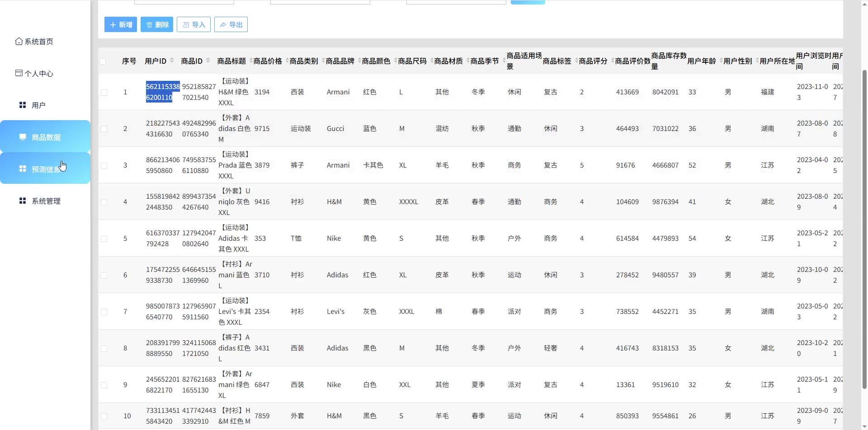The height and width of the screenshot is (430, 868).
Task: Click the 商品品牌 cell 'Levi's' in row 7
Action: pos(336,312)
